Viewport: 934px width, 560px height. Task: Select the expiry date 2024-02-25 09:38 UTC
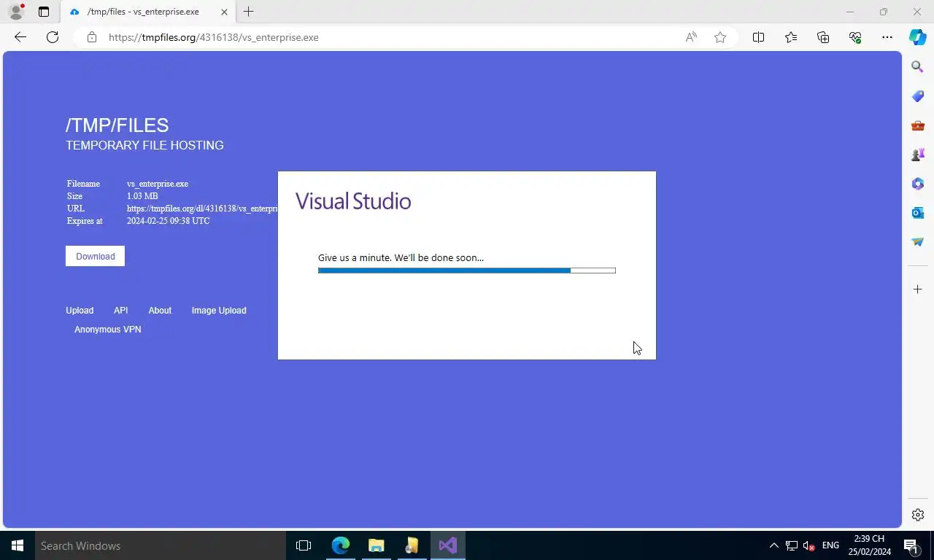tap(169, 221)
